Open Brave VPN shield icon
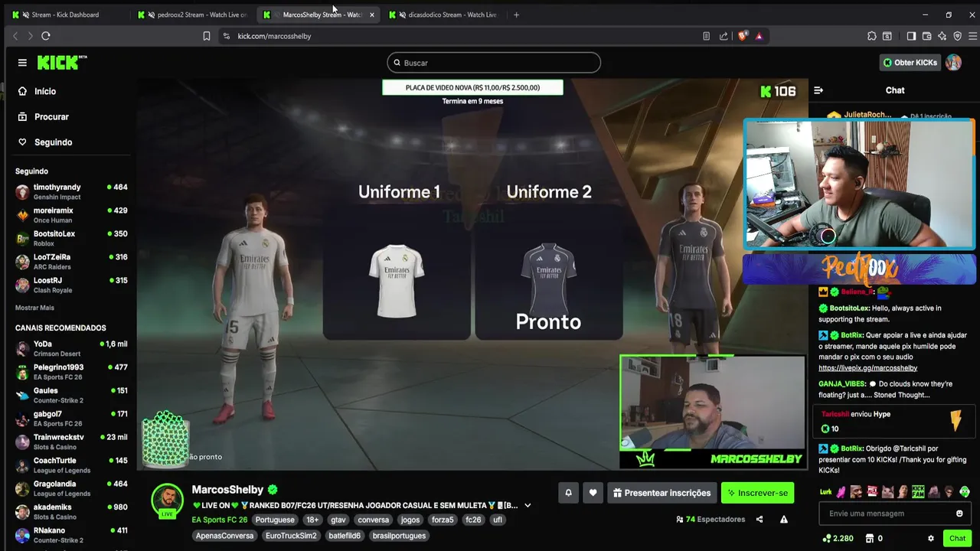The height and width of the screenshot is (551, 980). [957, 36]
